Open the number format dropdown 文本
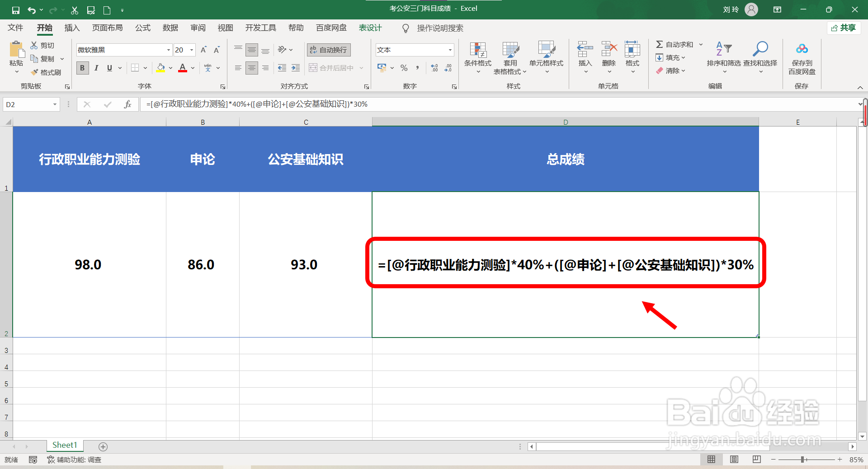868x469 pixels. [x=450, y=50]
